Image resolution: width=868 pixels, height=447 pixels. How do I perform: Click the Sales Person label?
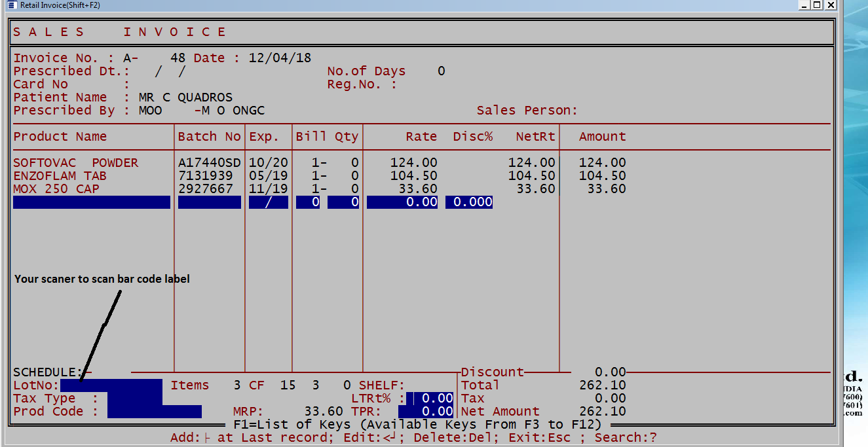click(x=527, y=111)
